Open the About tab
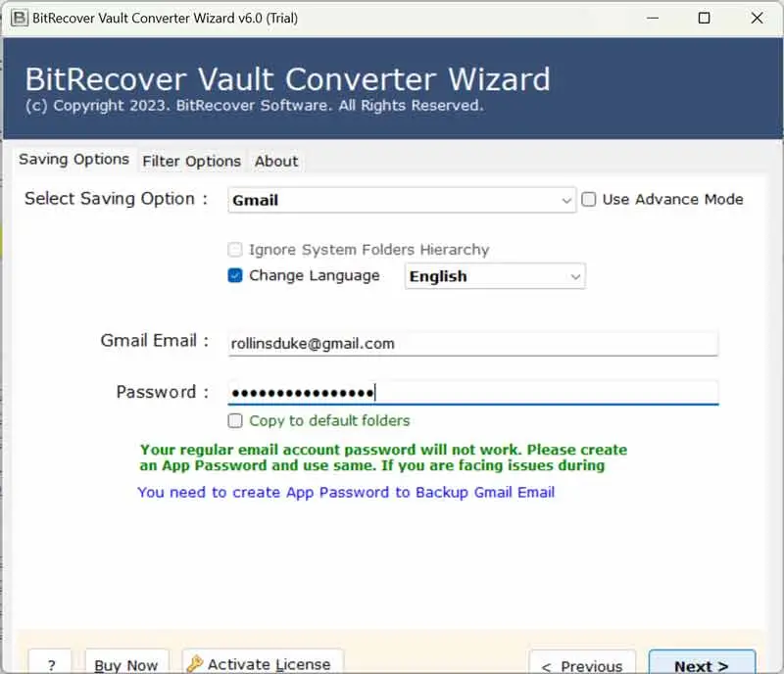The image size is (784, 674). 276,161
